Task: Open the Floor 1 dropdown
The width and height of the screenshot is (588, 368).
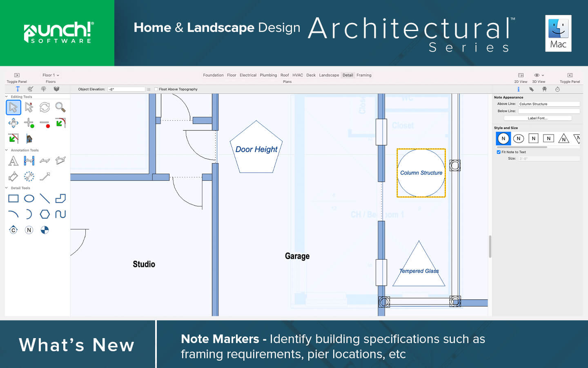Action: (x=51, y=75)
